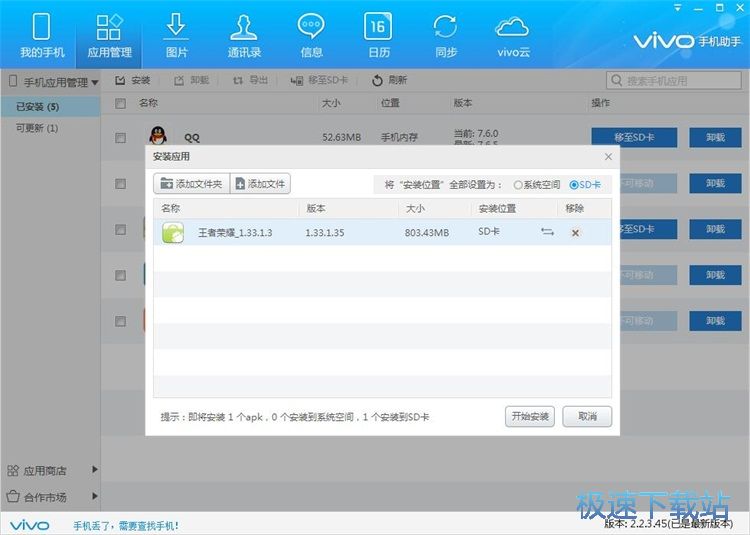750x535 pixels.
Task: Click the 添加文件 add file button
Action: tap(261, 184)
